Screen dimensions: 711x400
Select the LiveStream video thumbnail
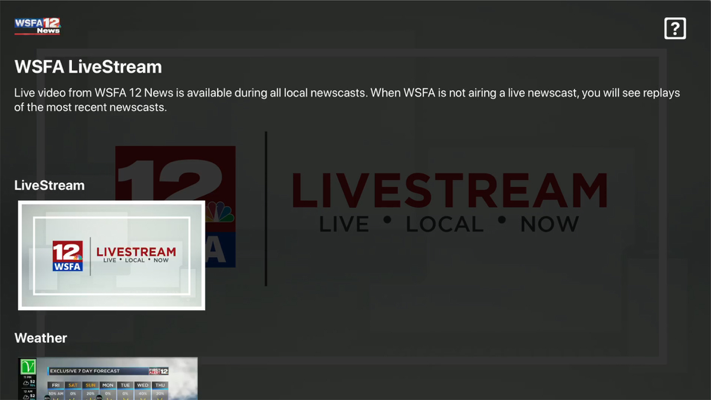(112, 255)
